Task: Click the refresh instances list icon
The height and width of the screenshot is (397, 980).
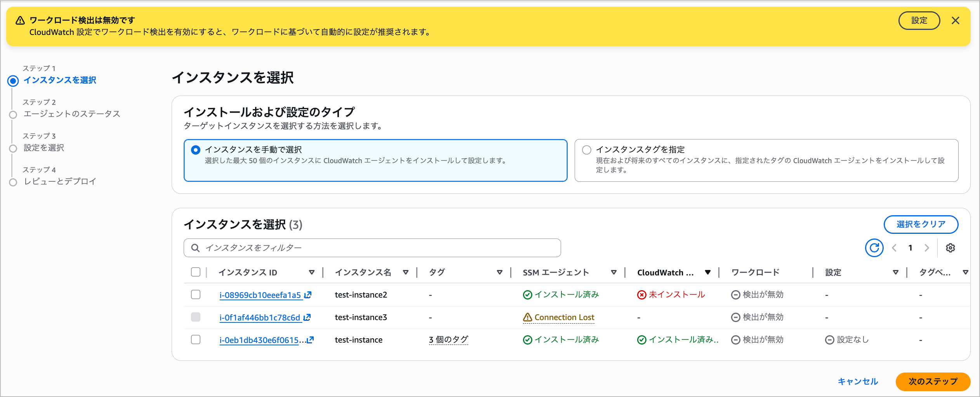Action: pyautogui.click(x=874, y=248)
